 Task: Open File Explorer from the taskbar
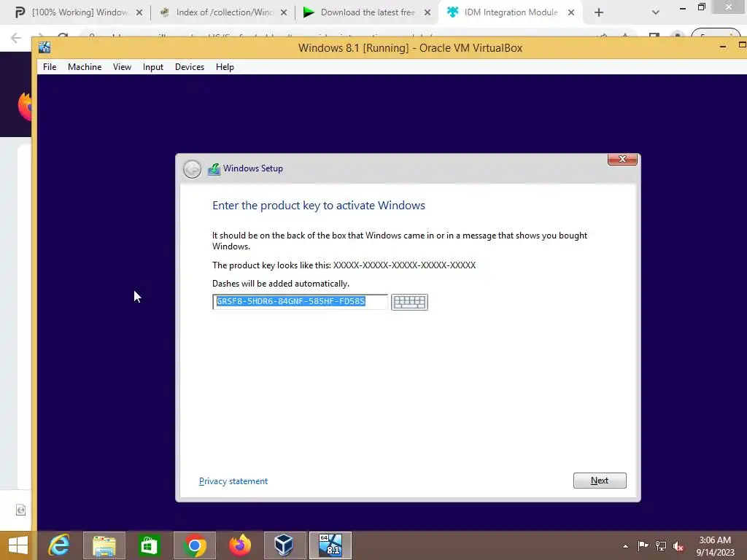[x=104, y=545]
